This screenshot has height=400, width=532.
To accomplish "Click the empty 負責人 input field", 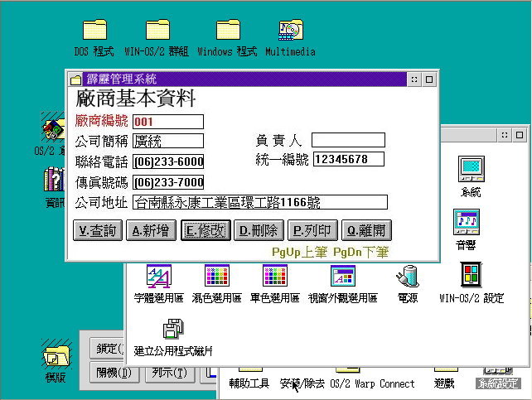I will (x=348, y=140).
